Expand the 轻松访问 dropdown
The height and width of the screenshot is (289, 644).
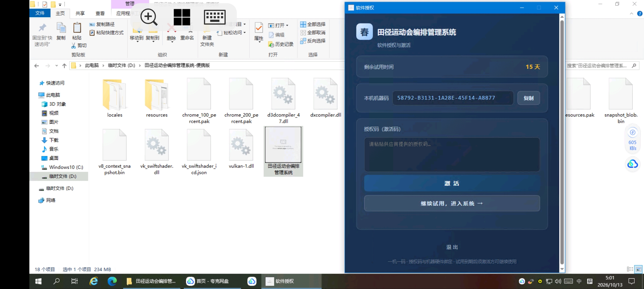click(244, 33)
